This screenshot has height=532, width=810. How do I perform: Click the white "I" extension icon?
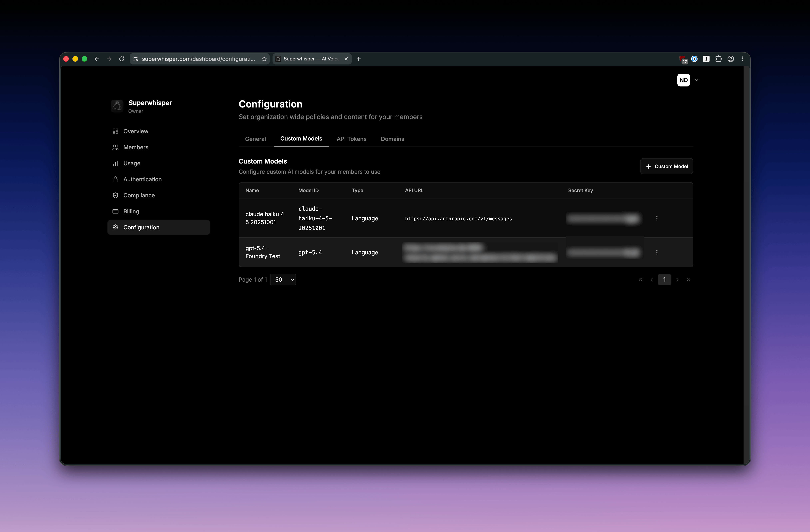tap(706, 59)
